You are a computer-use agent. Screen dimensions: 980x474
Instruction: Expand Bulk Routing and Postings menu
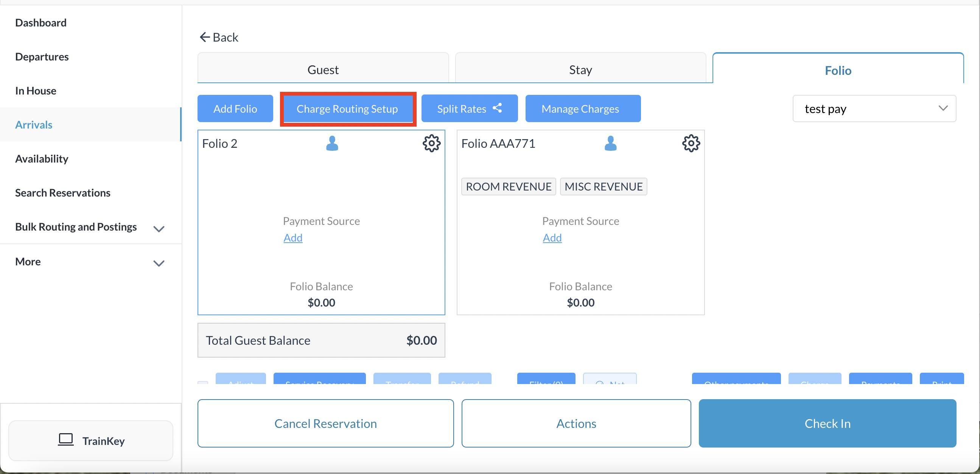pos(159,228)
